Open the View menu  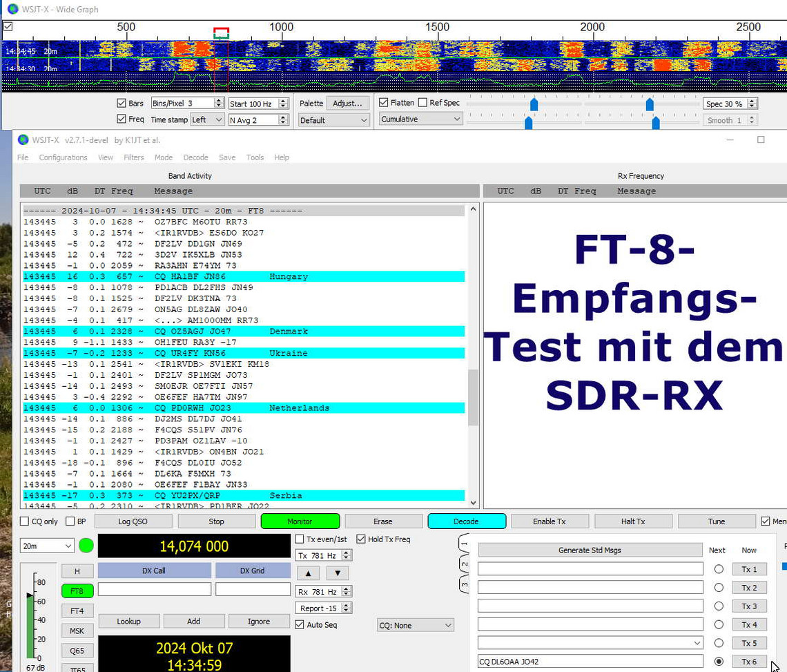coord(106,157)
